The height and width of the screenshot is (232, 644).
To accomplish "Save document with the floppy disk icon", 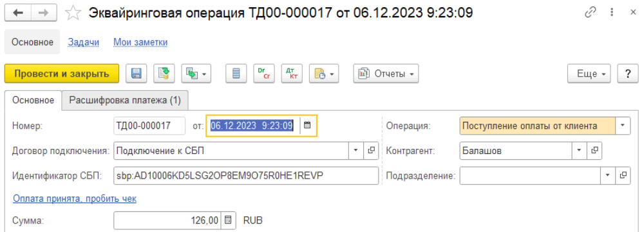I will click(136, 73).
